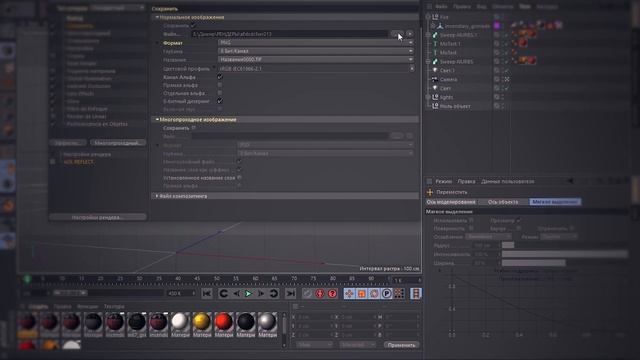Open the 'Правка' menu in the attribute manager

tap(466, 181)
